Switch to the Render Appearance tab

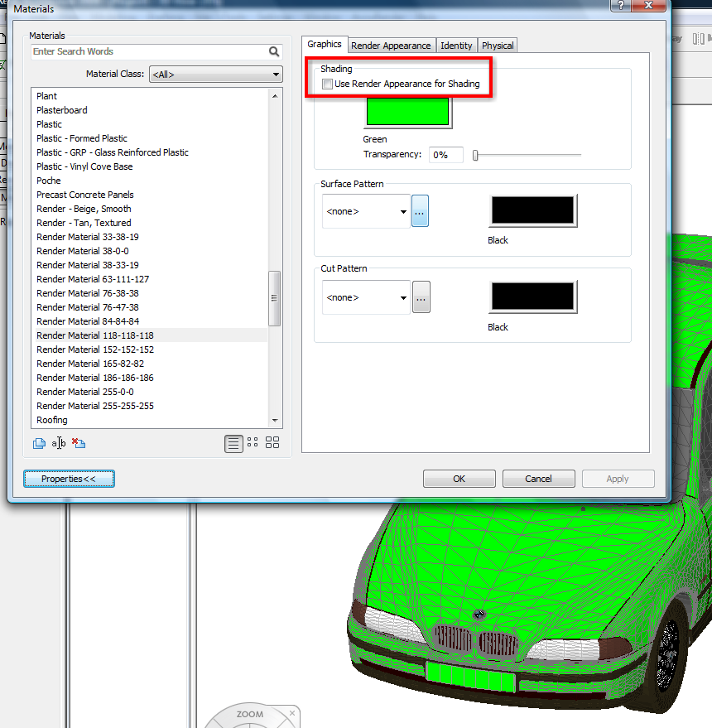[391, 46]
